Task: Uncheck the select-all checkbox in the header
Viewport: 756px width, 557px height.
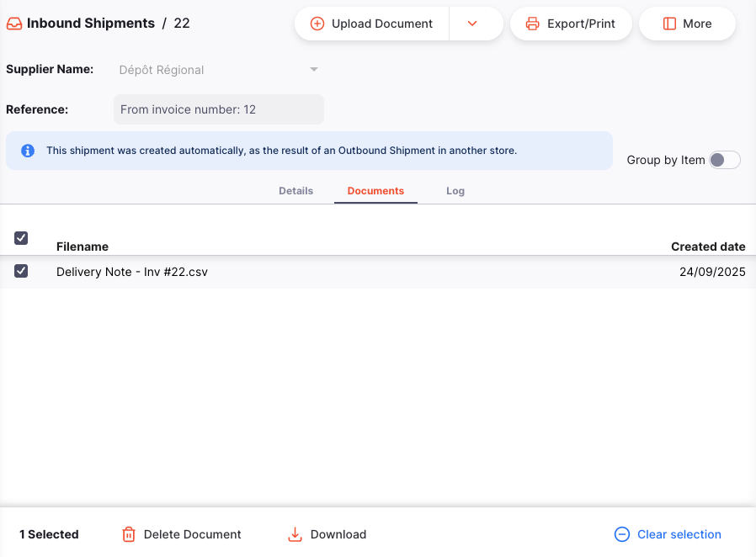Action: tap(20, 238)
